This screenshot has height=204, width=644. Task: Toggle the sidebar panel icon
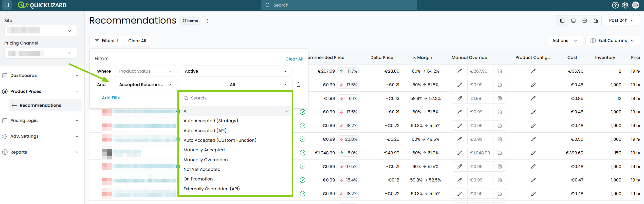[7, 5]
